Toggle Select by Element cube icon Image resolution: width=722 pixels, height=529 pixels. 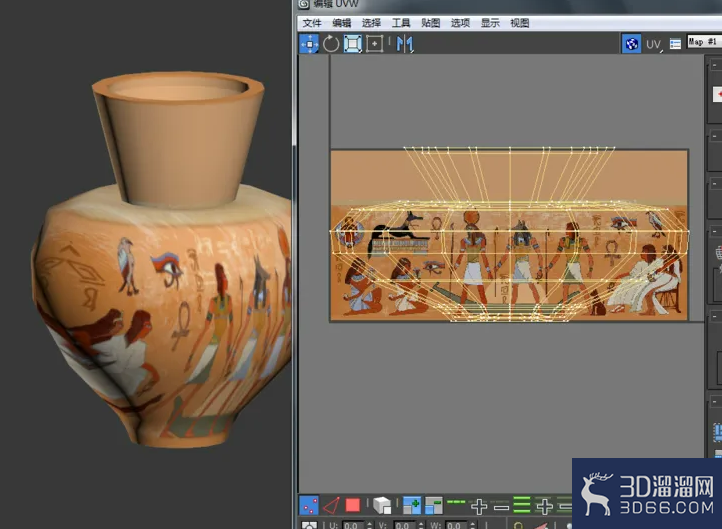pyautogui.click(x=382, y=505)
